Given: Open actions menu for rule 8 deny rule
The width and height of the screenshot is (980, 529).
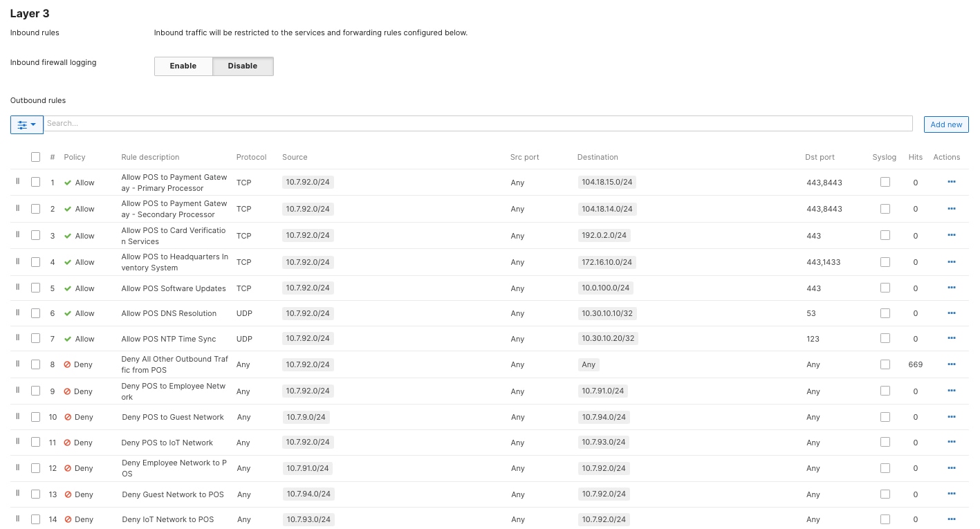Looking at the screenshot, I should pos(951,364).
